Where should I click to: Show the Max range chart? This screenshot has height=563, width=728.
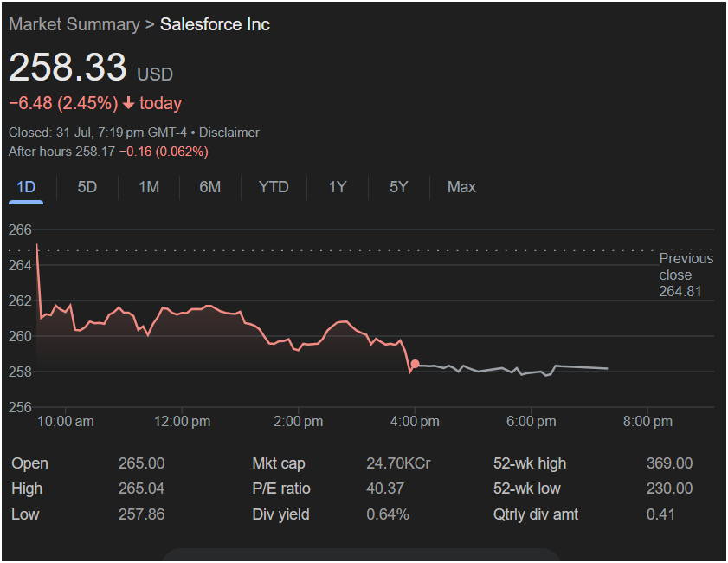461,187
